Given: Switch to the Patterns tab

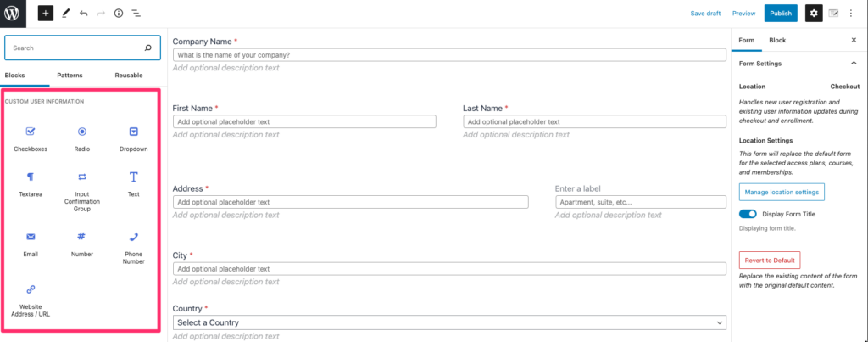Looking at the screenshot, I should tap(70, 75).
